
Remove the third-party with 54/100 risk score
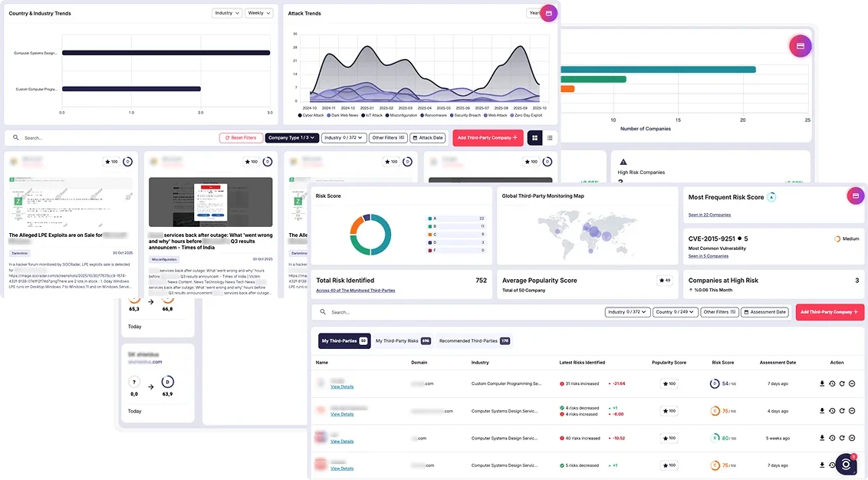click(x=852, y=383)
